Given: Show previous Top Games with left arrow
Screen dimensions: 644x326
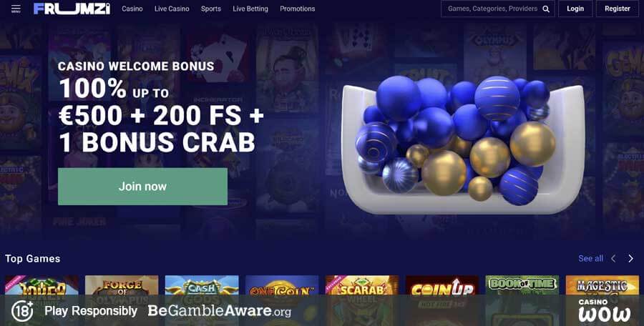Looking at the screenshot, I should pyautogui.click(x=613, y=258).
